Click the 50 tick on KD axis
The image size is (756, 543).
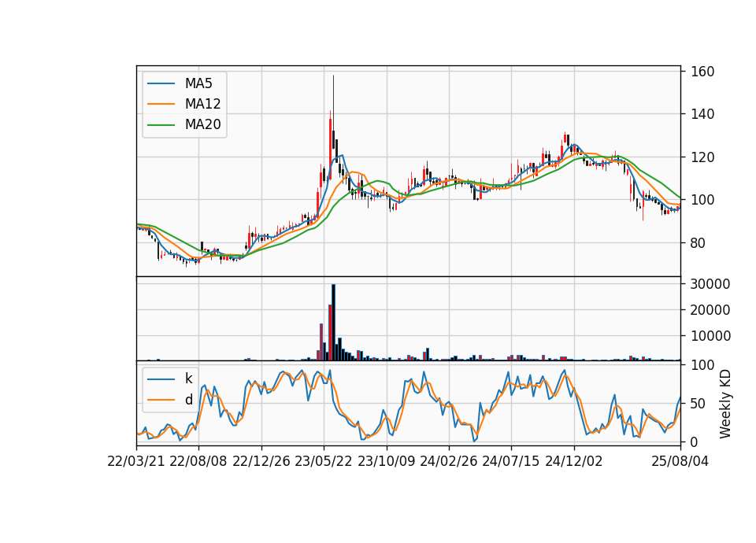[699, 403]
